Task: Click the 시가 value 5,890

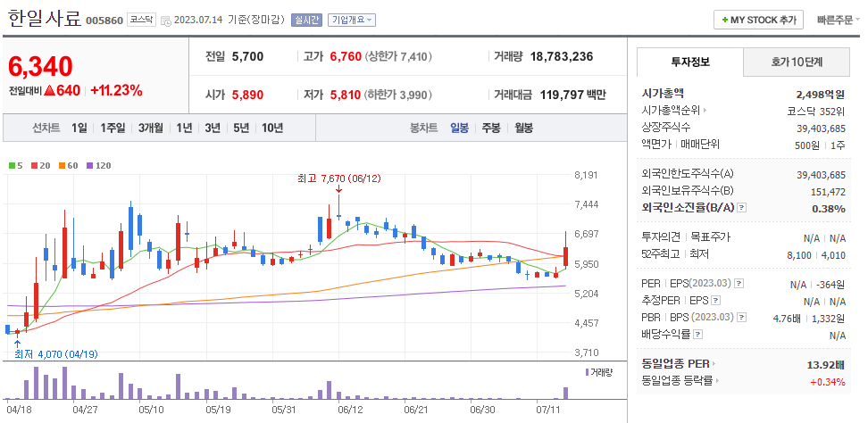Action: (x=247, y=95)
